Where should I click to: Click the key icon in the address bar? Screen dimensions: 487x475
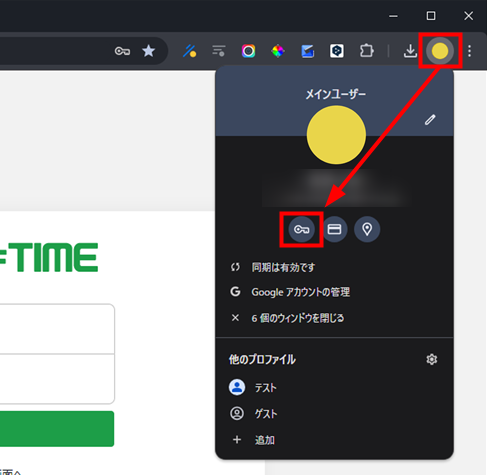[x=122, y=51]
